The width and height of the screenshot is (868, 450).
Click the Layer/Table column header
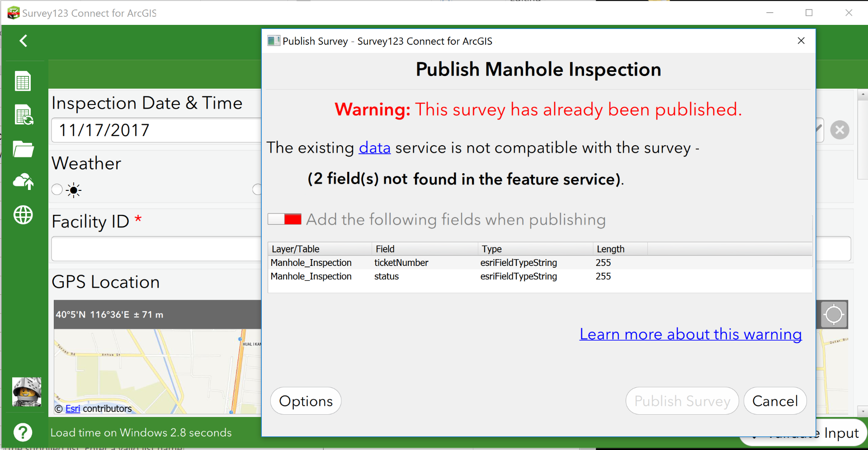click(320, 249)
